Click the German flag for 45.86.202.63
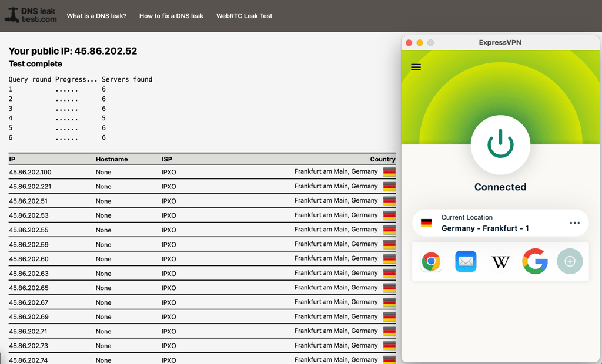Screen dimensions: 602x364 (x=389, y=274)
